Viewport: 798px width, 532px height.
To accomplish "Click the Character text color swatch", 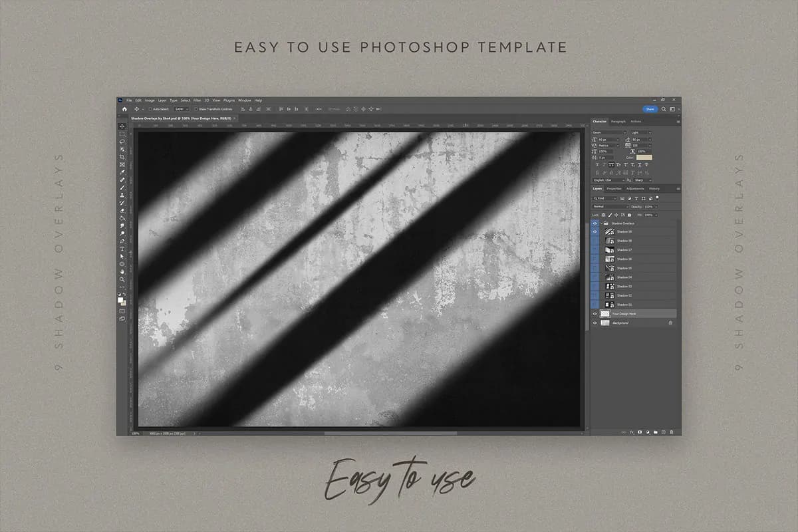I will tap(644, 158).
